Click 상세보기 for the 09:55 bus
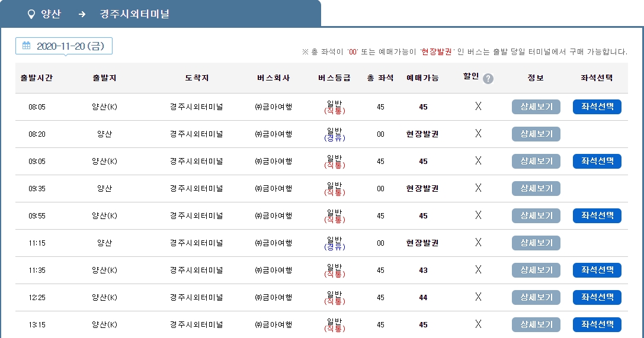 (536, 215)
